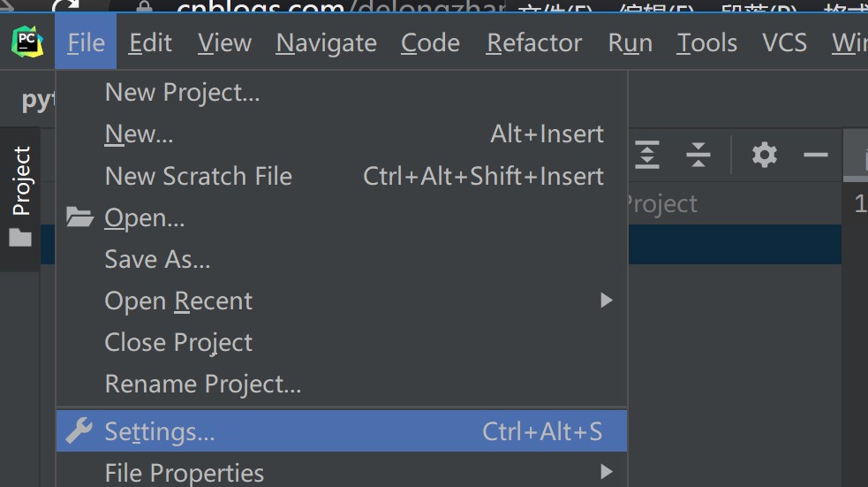The width and height of the screenshot is (868, 487).
Task: Choose Save As in the File menu
Action: click(157, 259)
